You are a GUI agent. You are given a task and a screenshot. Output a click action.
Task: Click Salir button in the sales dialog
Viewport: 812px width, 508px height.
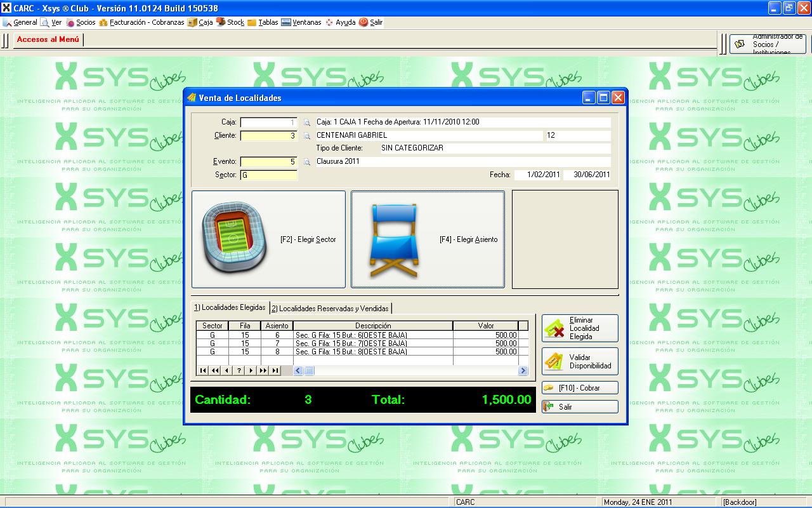[580, 407]
